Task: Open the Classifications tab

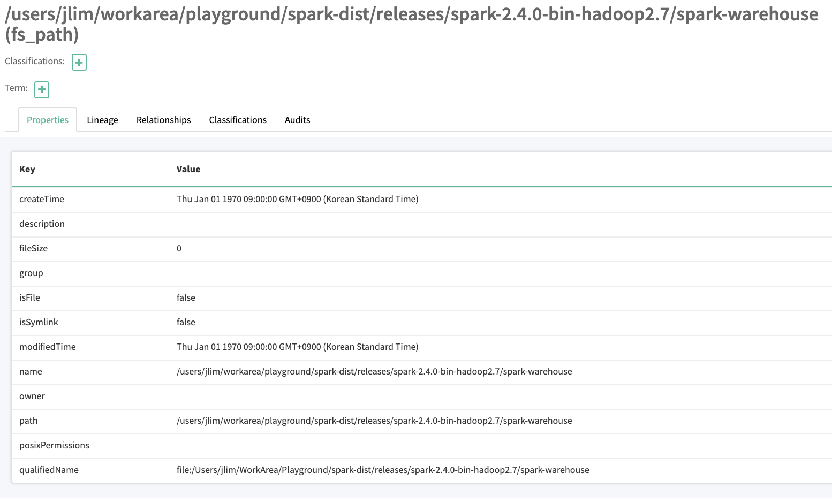Action: pyautogui.click(x=237, y=120)
